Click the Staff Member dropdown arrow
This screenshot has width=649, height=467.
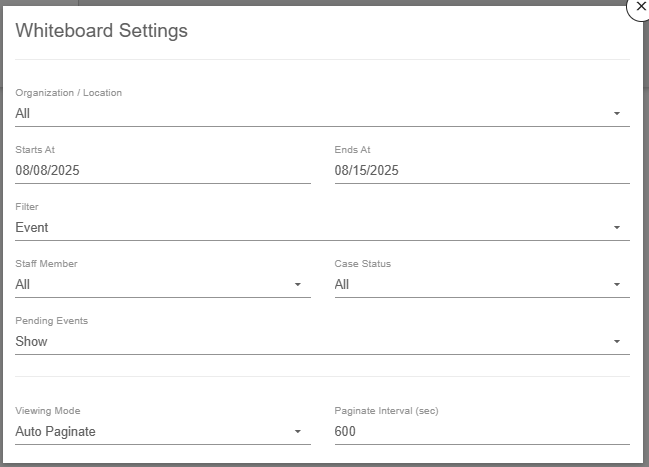click(x=297, y=285)
